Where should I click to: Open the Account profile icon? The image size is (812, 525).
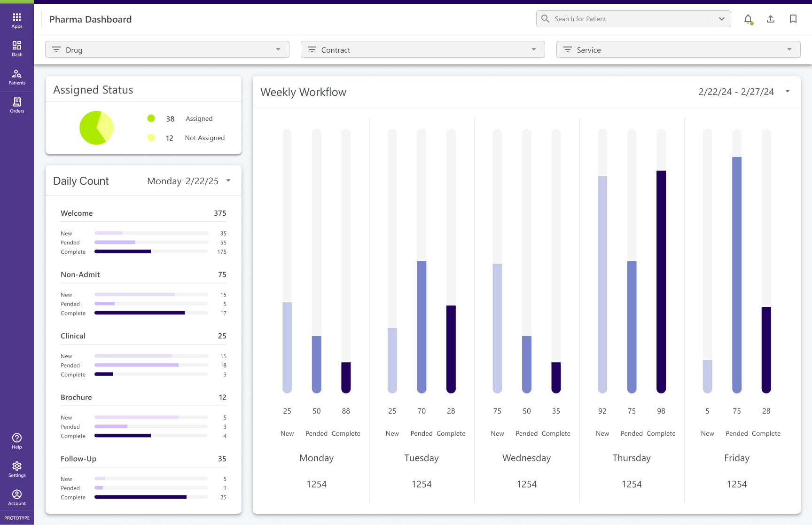[x=17, y=497]
